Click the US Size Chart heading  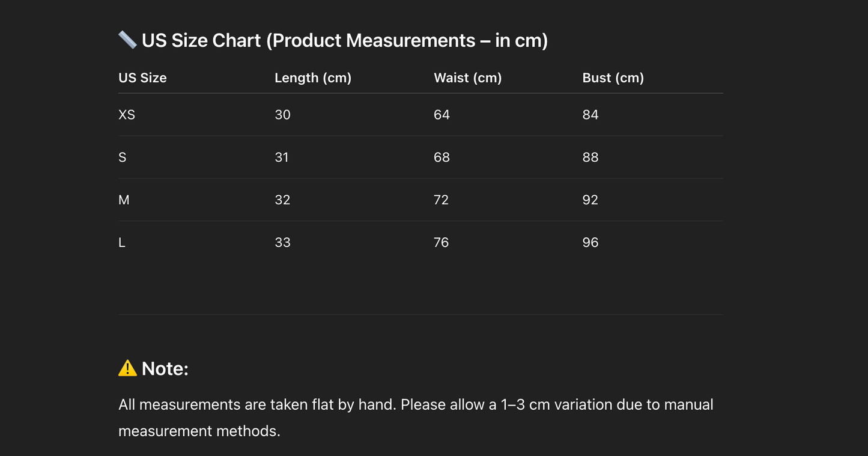(345, 40)
